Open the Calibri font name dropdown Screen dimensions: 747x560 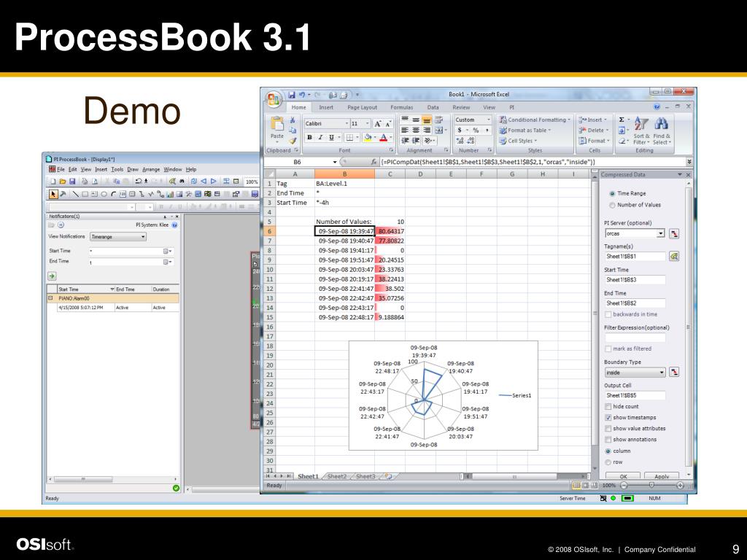coord(347,124)
